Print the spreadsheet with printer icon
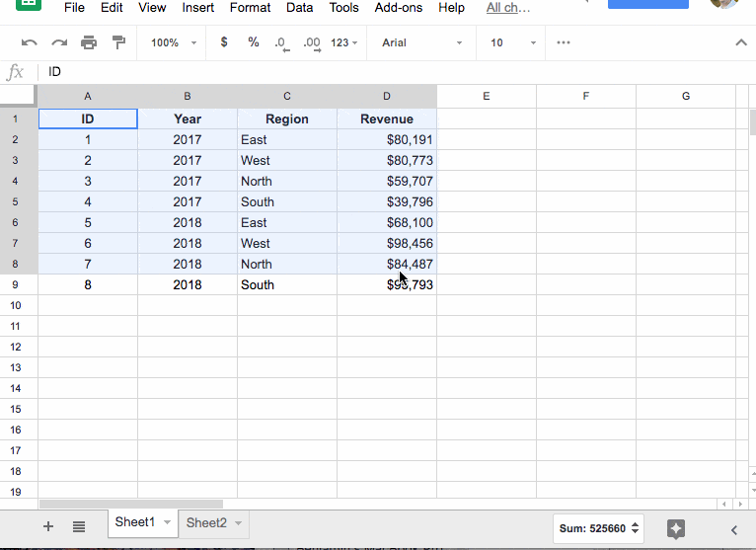This screenshot has height=550, width=756. pos(89,42)
